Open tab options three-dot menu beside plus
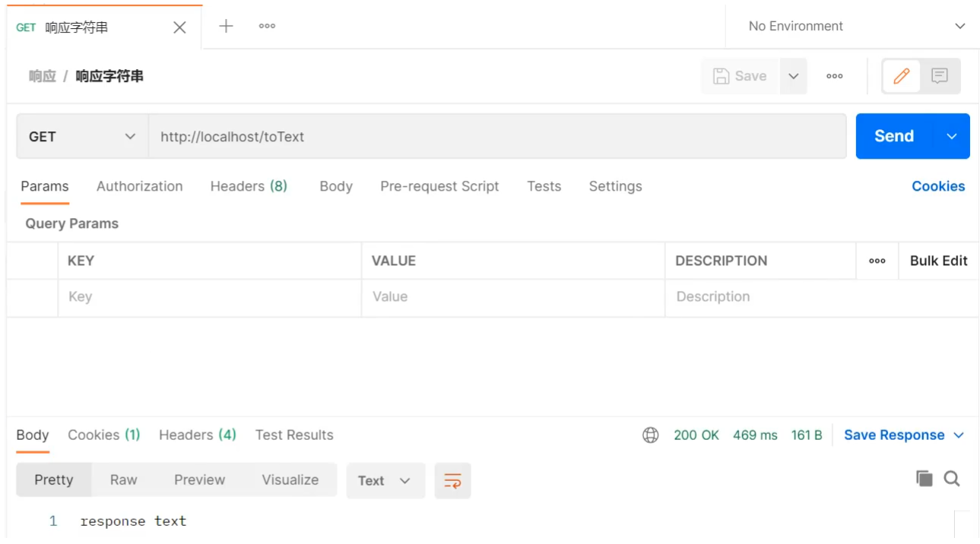Viewport: 980px width, 544px height. pos(267,27)
